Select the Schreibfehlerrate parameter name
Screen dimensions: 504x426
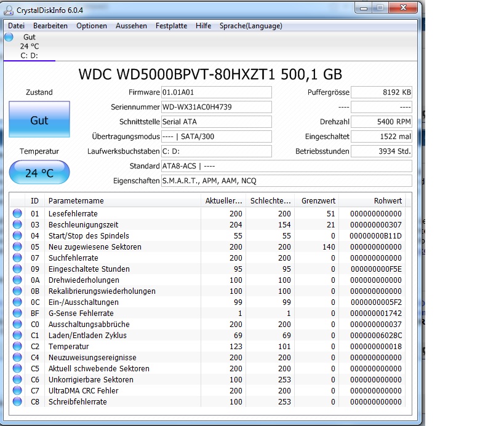tap(78, 402)
